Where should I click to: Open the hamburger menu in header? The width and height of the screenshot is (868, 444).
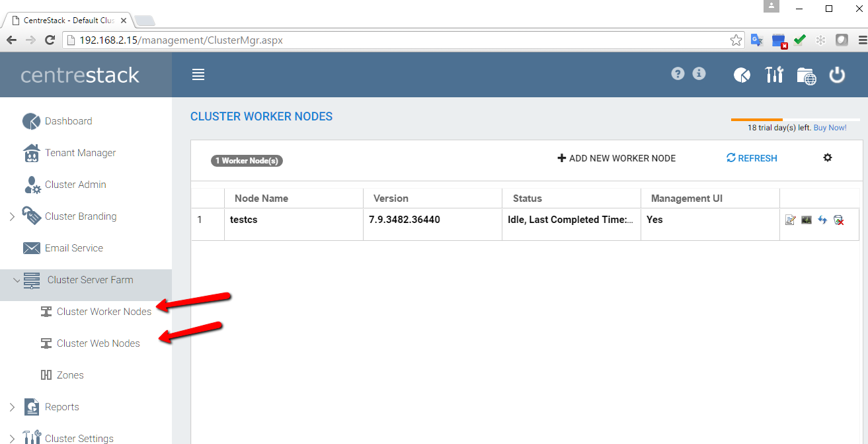(198, 75)
